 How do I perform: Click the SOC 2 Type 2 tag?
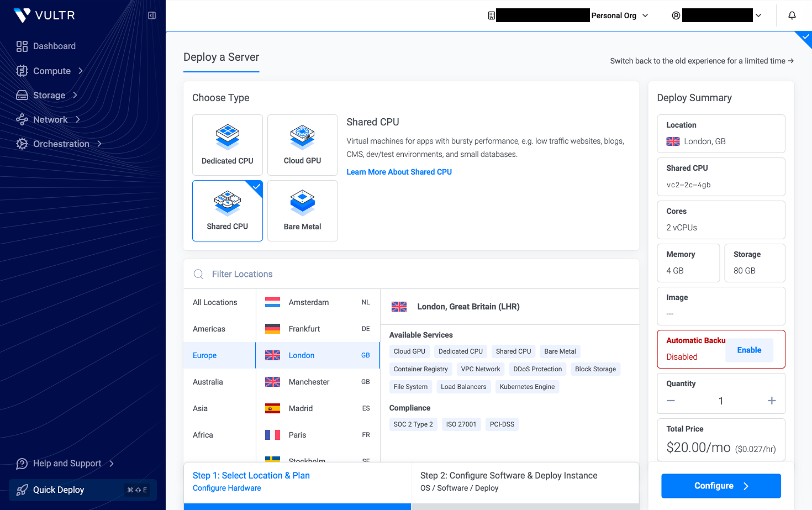(x=413, y=424)
